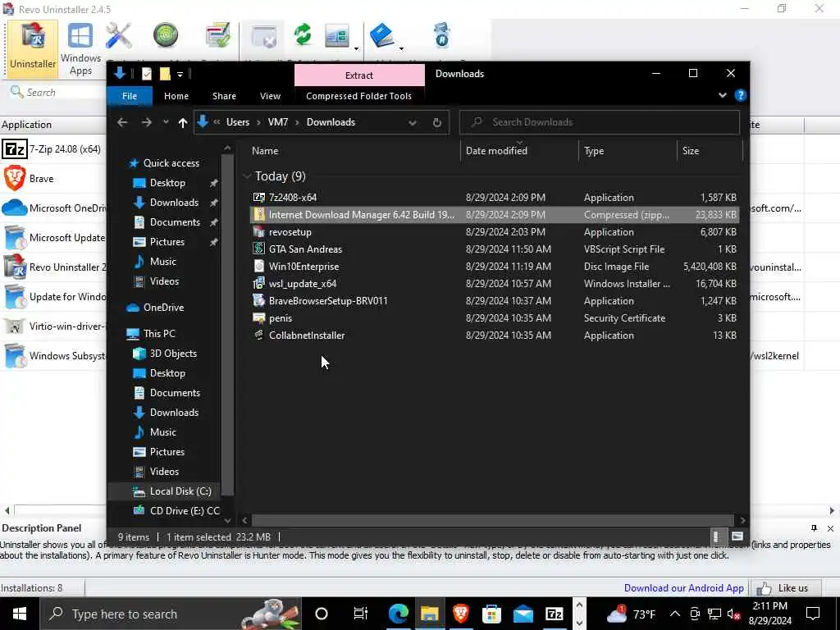Viewport: 840px width, 630px height.
Task: Open Compressed Folder Tools tab
Action: tap(359, 96)
